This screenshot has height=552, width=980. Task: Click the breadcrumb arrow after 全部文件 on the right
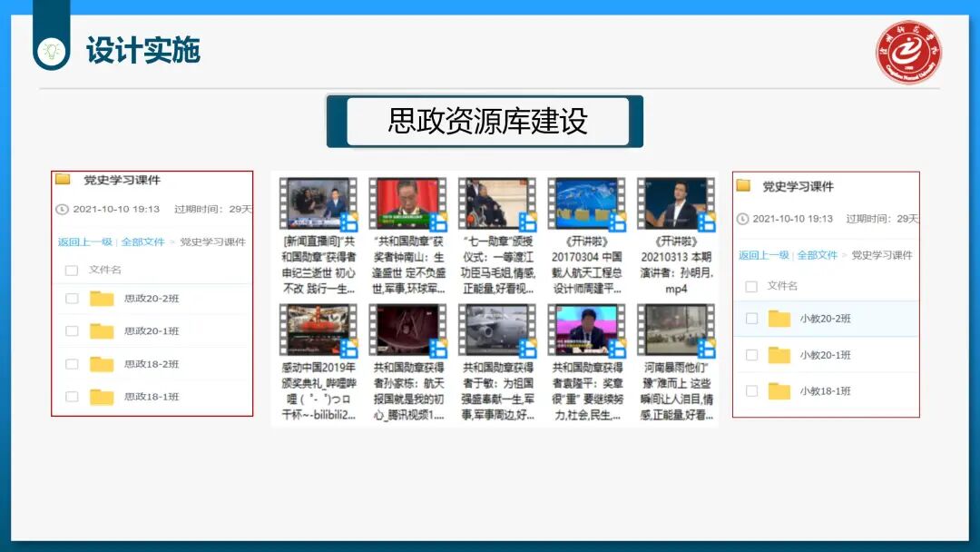point(845,254)
